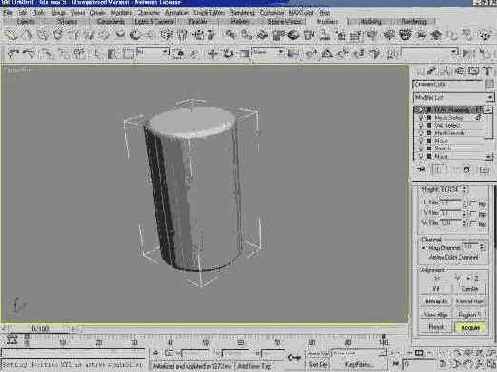
Task: Click the Redo icon in main toolbar
Action: [x=29, y=53]
